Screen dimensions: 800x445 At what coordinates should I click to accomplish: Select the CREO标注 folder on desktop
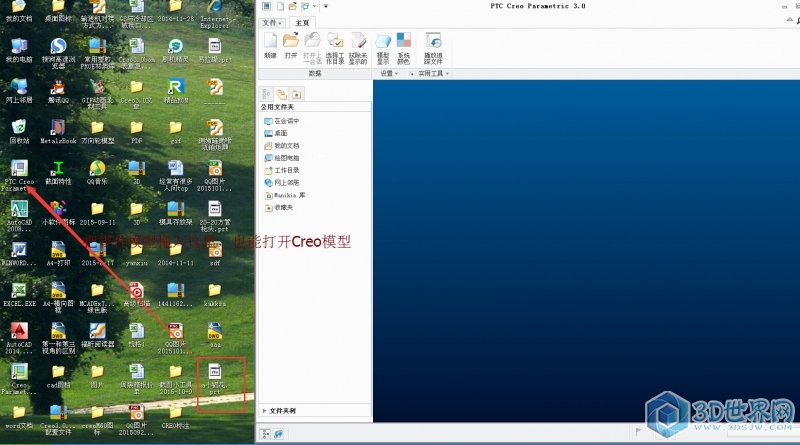coord(176,416)
